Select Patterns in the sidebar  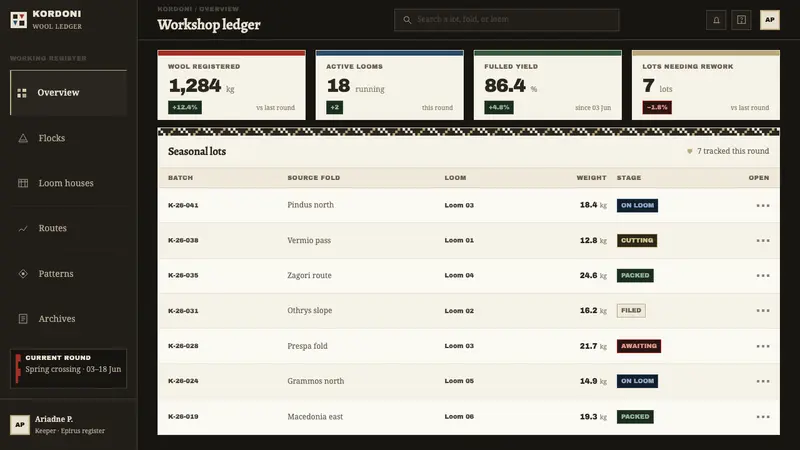[68, 274]
